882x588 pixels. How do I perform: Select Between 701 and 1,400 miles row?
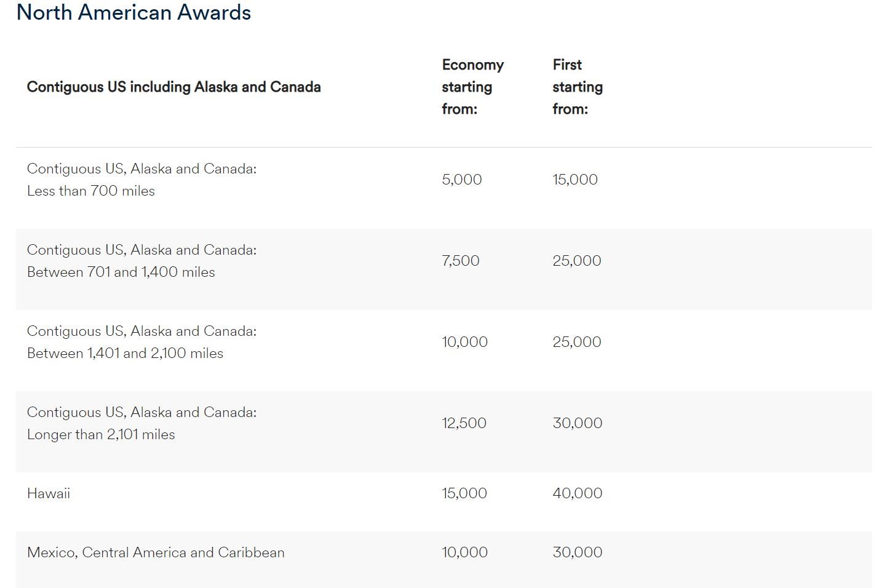pos(443,269)
